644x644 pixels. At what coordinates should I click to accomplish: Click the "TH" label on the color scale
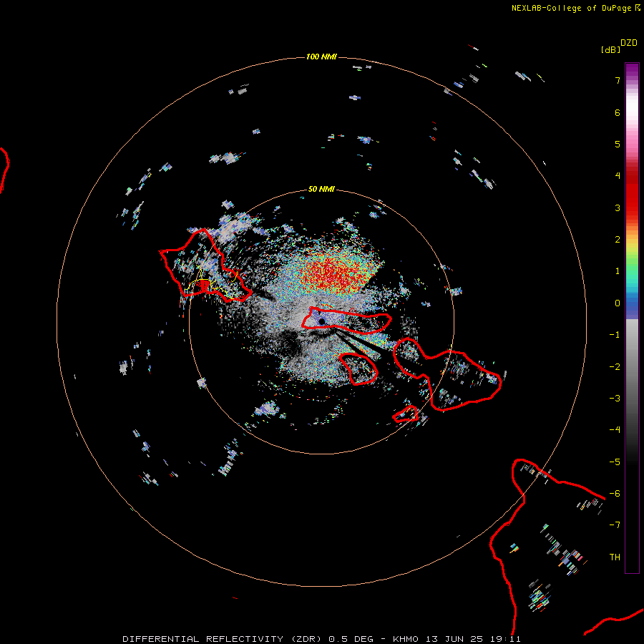coord(615,557)
